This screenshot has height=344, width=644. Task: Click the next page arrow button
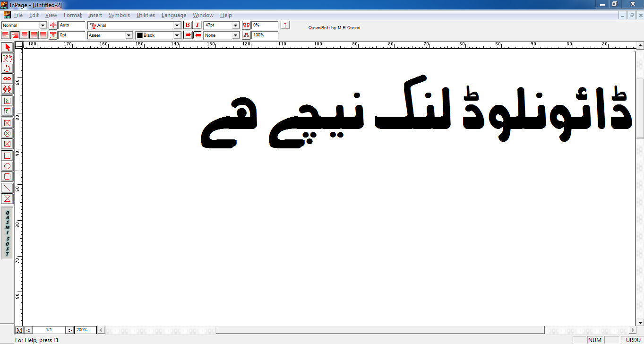coord(69,330)
